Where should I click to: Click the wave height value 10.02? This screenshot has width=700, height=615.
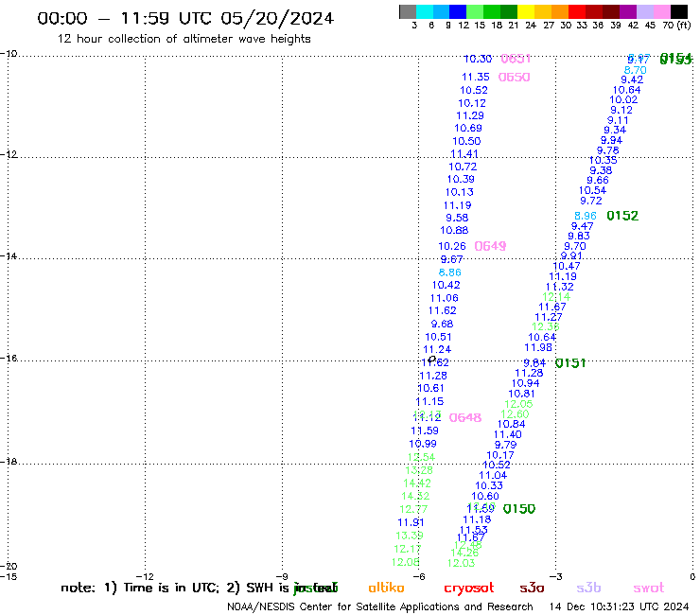pos(623,100)
